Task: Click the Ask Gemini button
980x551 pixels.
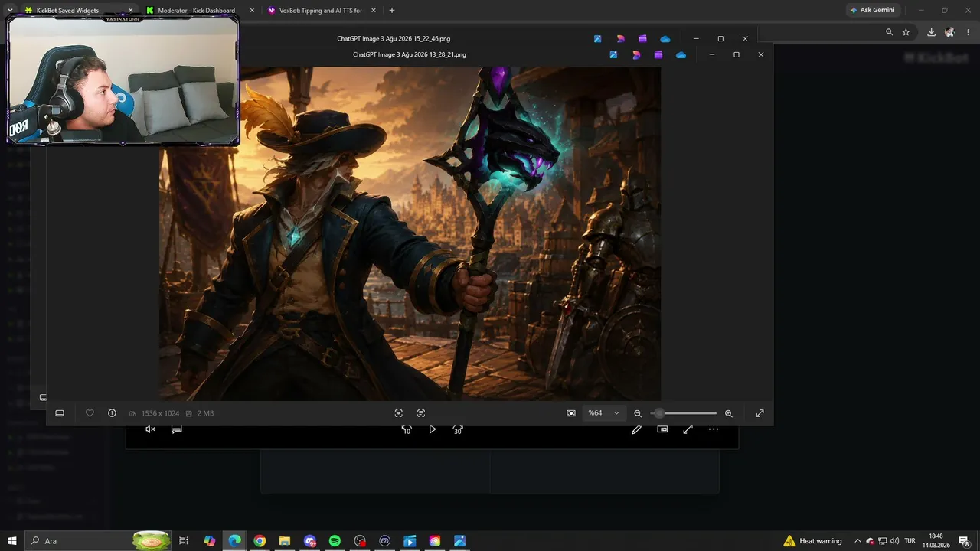Action: (872, 11)
